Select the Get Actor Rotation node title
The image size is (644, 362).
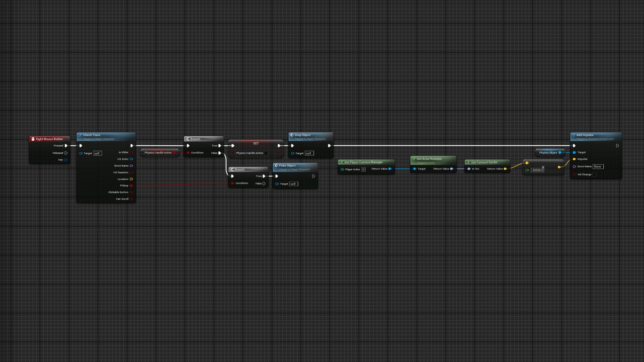[x=429, y=159]
